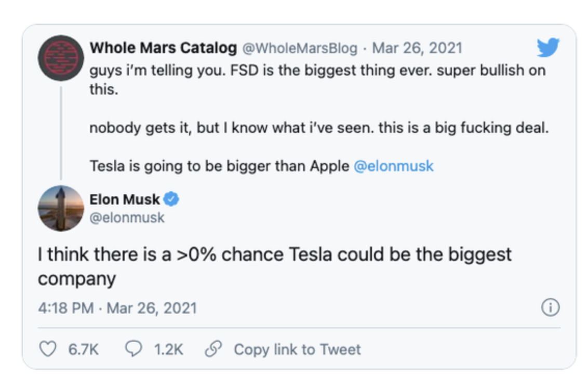Click the reply speech bubble icon
The width and height of the screenshot is (588, 377).
(134, 349)
